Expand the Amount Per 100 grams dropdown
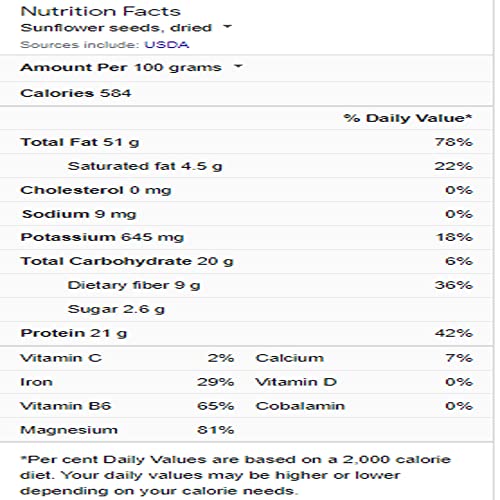Image resolution: width=500 pixels, height=500 pixels. click(238, 66)
